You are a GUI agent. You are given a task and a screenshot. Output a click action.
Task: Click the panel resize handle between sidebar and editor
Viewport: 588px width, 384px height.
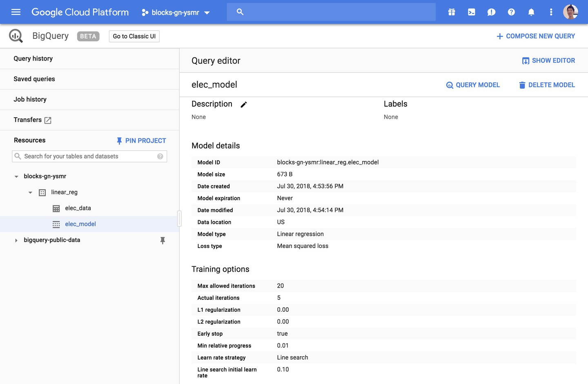pyautogui.click(x=179, y=219)
